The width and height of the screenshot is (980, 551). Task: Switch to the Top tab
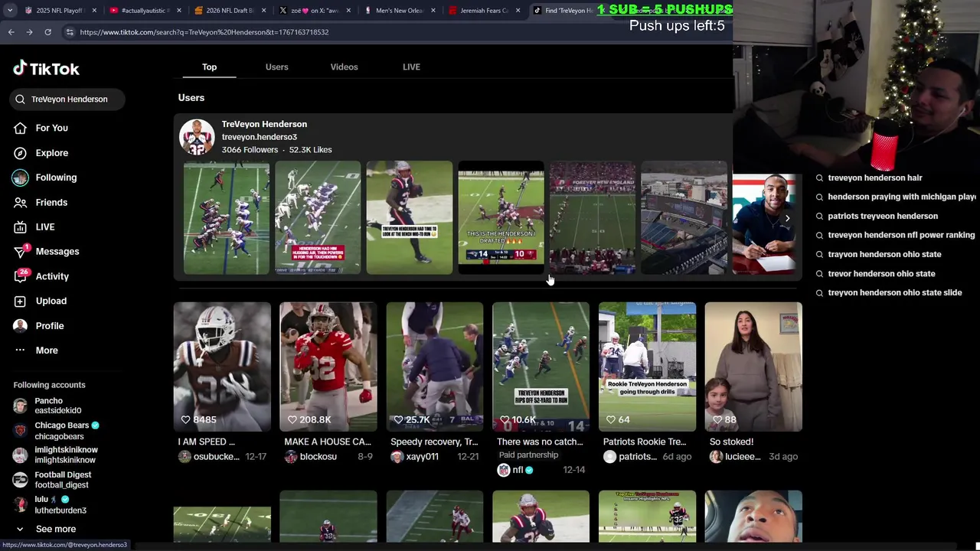(209, 67)
